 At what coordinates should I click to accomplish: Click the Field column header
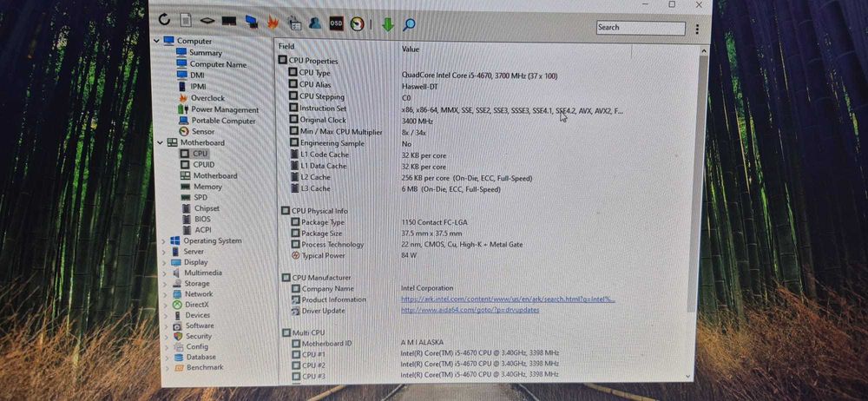point(286,47)
